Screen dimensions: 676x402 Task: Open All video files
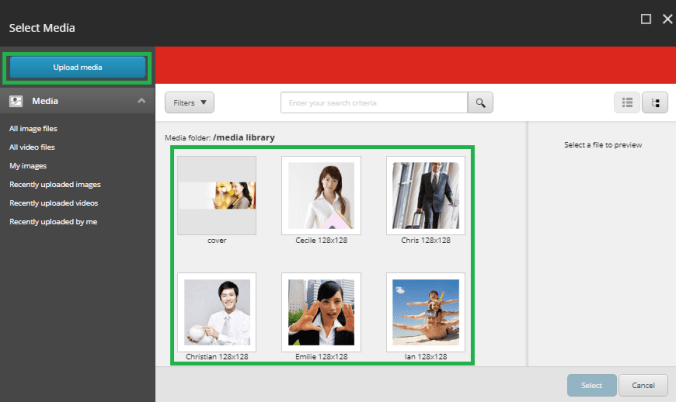(32, 147)
